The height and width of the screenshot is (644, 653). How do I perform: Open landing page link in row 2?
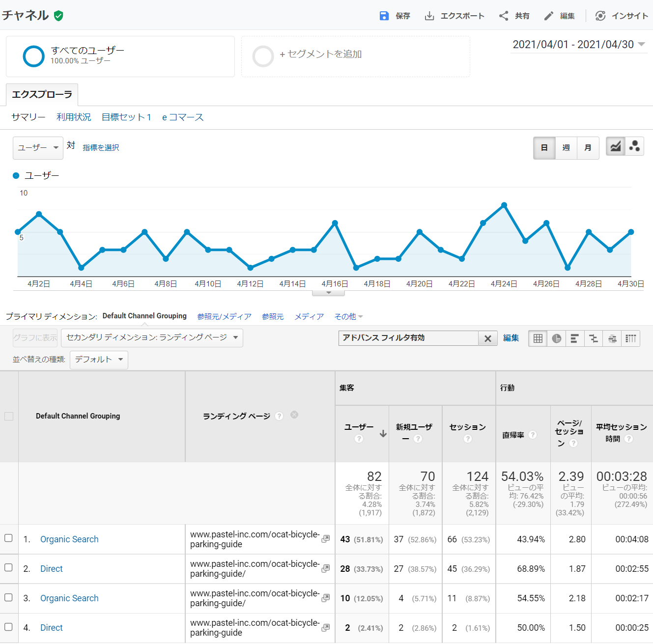325,568
